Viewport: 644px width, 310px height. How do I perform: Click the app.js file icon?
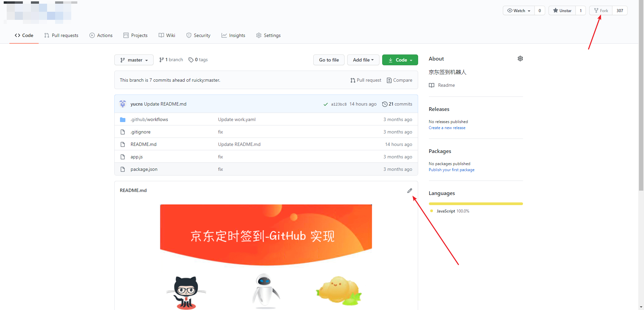(123, 157)
